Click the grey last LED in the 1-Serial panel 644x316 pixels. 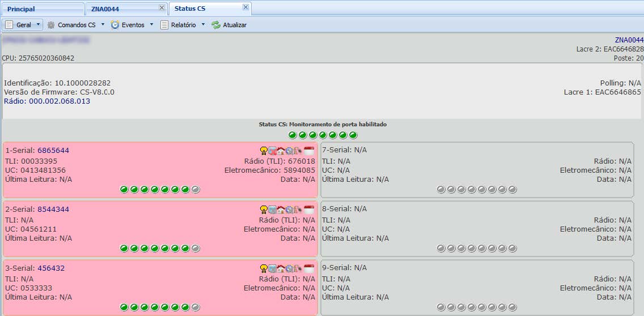196,189
